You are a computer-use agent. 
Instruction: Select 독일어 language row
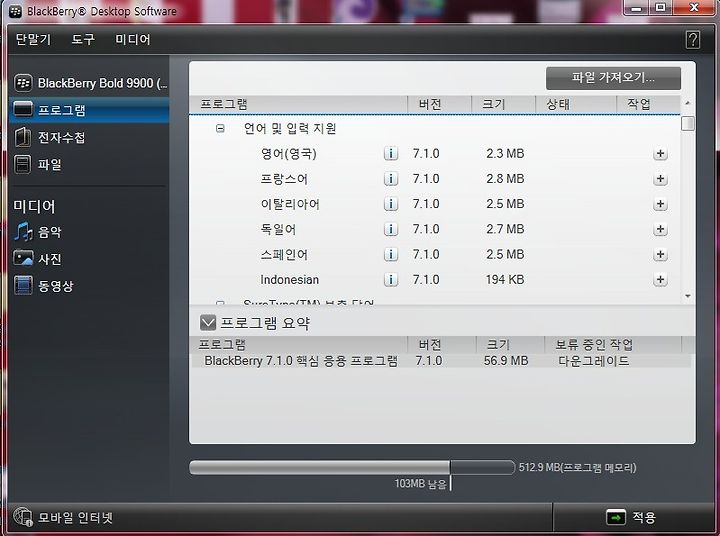click(x=435, y=229)
